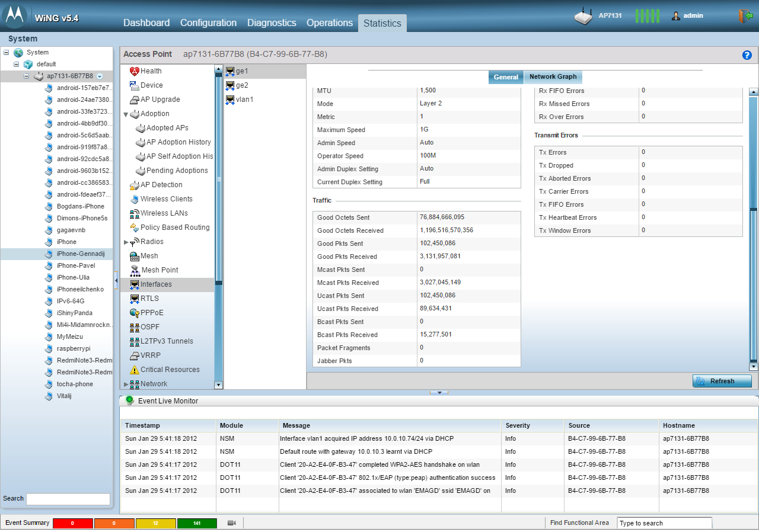Collapse the Event Live Monitor panel arrow
The height and width of the screenshot is (532, 759).
point(439,392)
